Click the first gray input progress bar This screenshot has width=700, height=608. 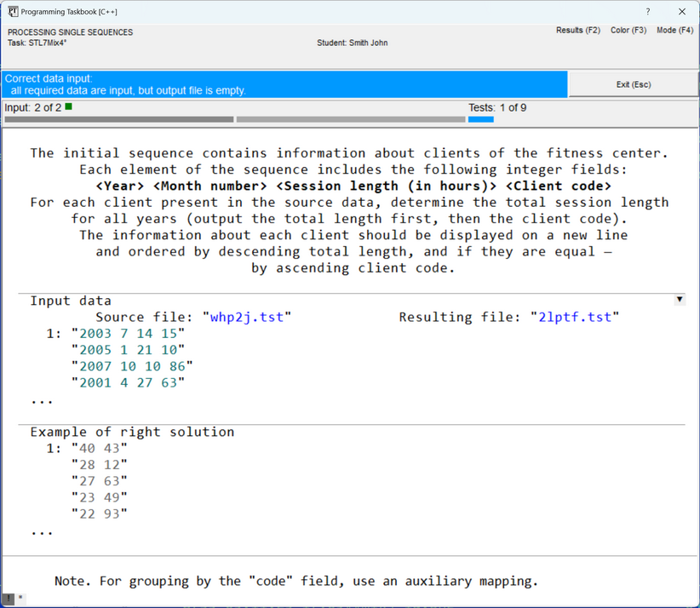[118, 119]
